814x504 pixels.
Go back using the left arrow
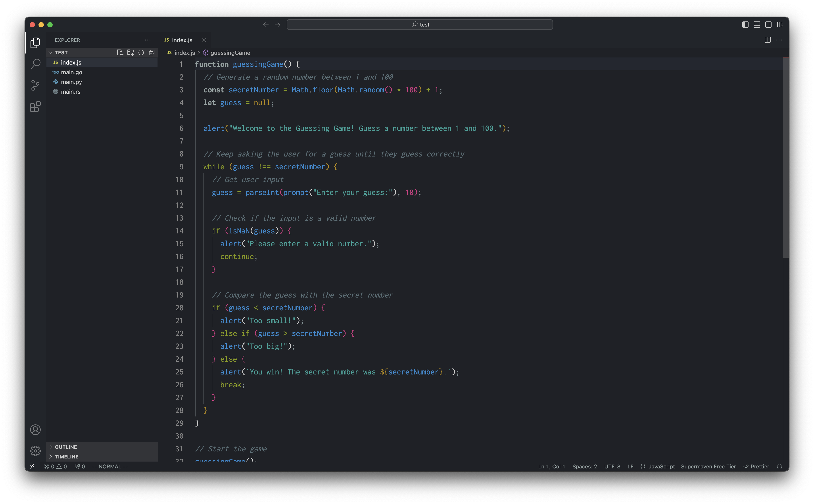click(x=266, y=25)
